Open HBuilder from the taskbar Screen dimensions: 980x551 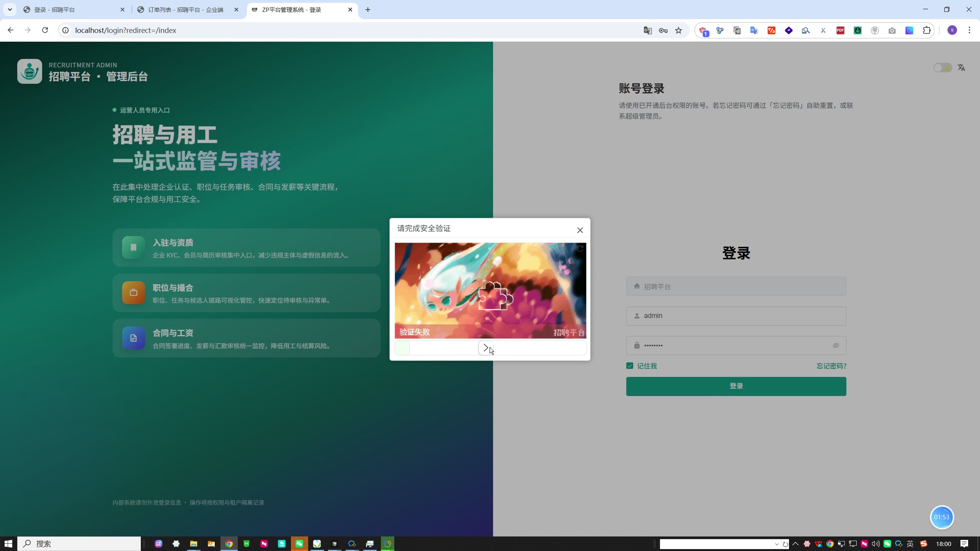247,544
